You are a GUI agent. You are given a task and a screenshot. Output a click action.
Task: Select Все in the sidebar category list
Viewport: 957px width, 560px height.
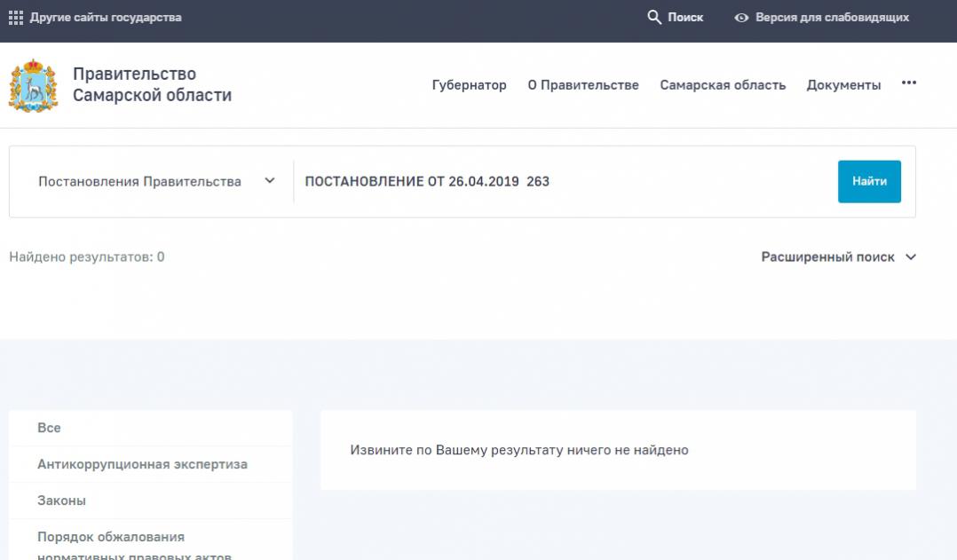pyautogui.click(x=50, y=428)
